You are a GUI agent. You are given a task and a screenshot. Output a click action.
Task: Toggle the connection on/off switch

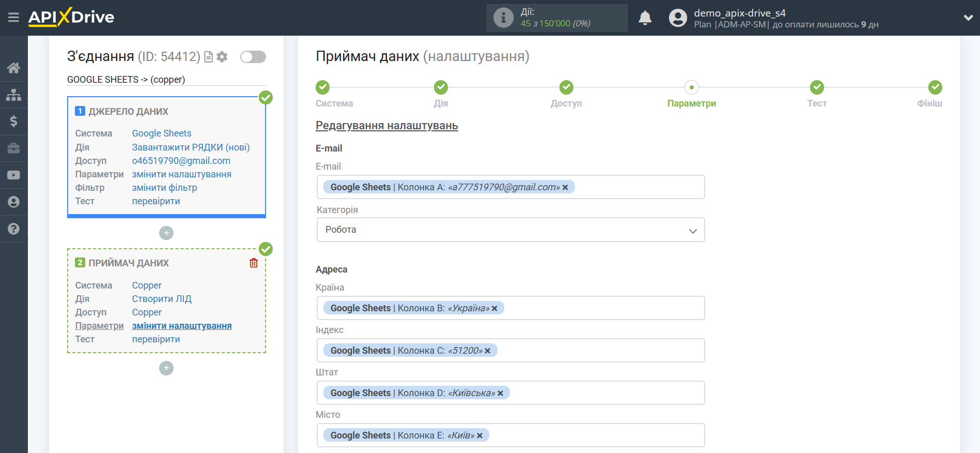(253, 57)
